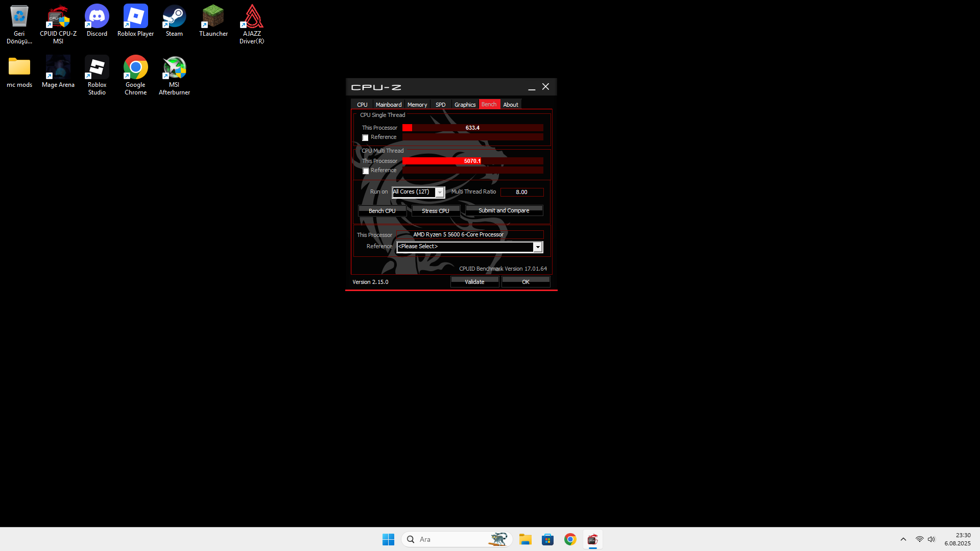Open MSI Afterburner desktop shortcut
Image resolution: width=980 pixels, height=551 pixels.
click(174, 76)
